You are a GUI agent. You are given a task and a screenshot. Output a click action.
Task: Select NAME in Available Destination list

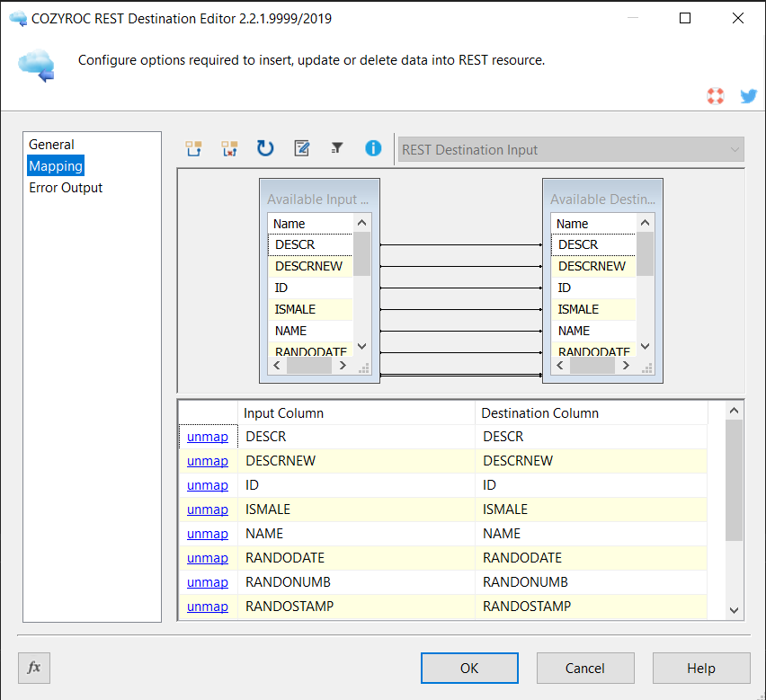[x=574, y=331]
